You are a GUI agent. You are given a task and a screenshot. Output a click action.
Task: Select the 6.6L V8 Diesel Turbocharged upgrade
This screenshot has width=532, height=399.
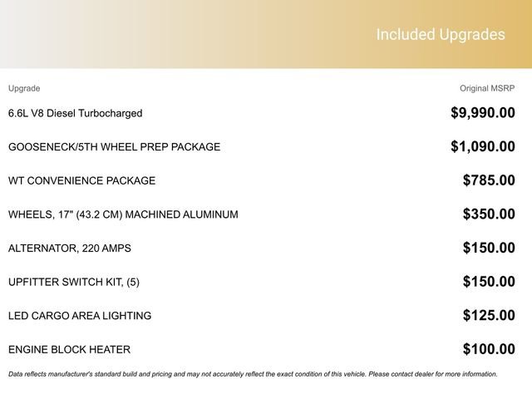[x=75, y=113]
